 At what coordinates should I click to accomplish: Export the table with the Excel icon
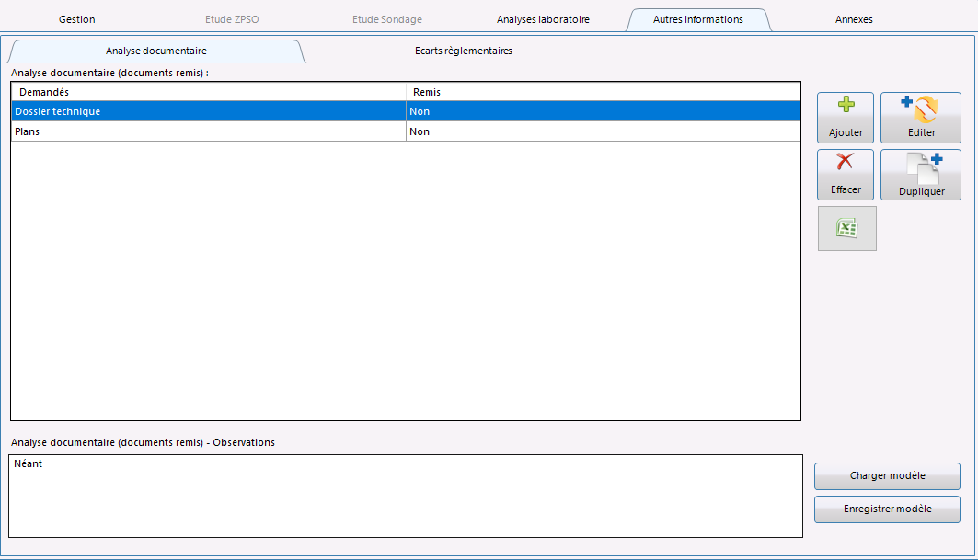click(x=847, y=228)
